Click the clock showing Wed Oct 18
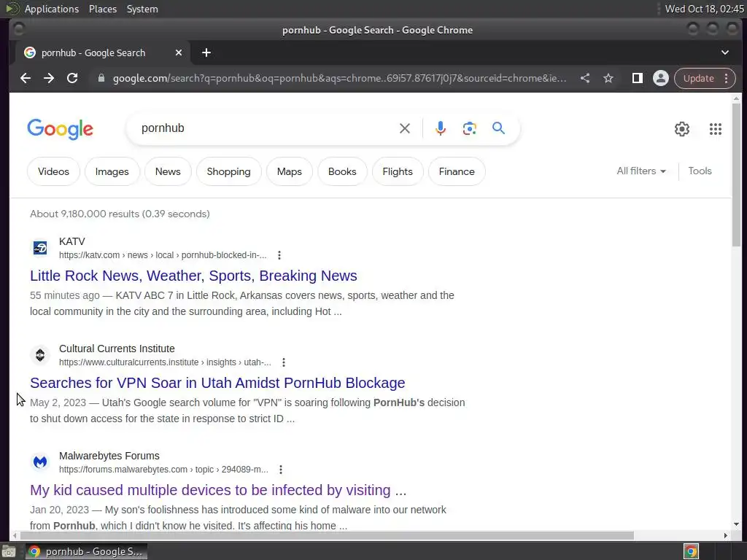This screenshot has height=560, width=747. click(704, 9)
